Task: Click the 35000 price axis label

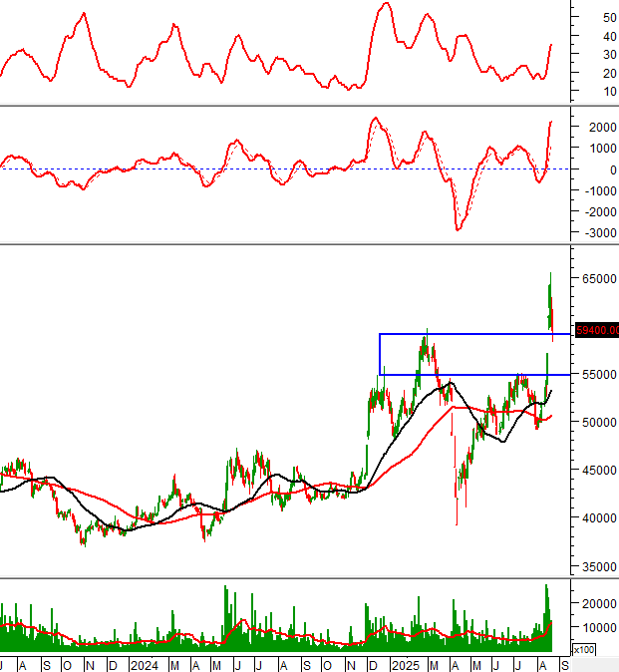Action: [x=599, y=566]
